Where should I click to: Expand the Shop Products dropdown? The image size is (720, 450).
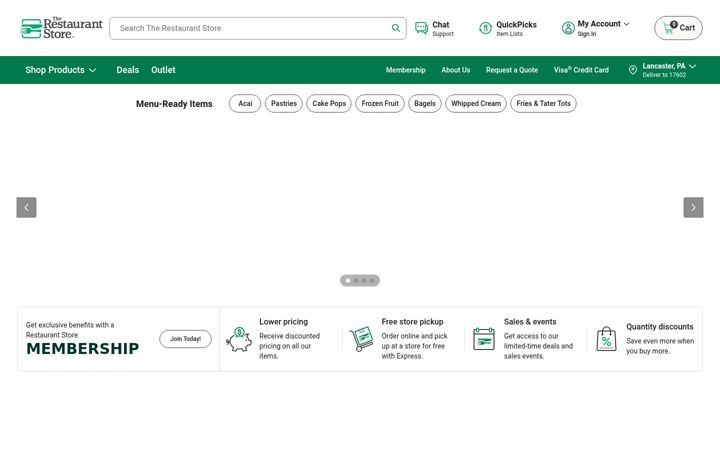tap(61, 70)
